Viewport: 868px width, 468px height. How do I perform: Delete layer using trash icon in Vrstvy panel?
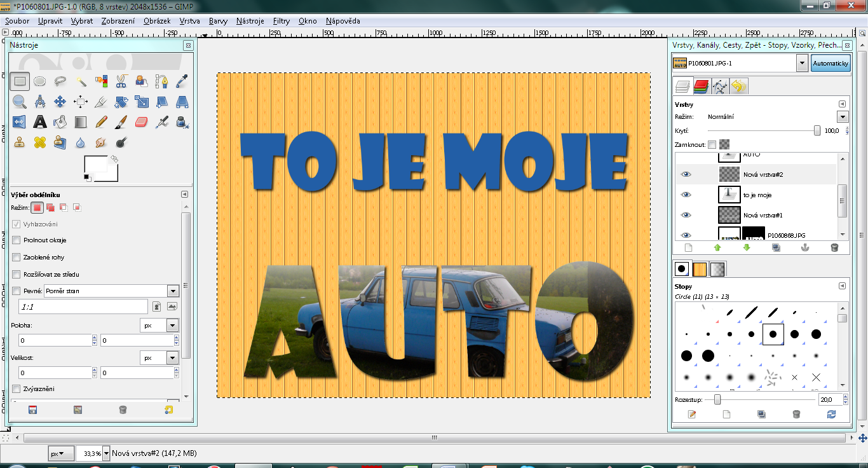[x=834, y=248]
